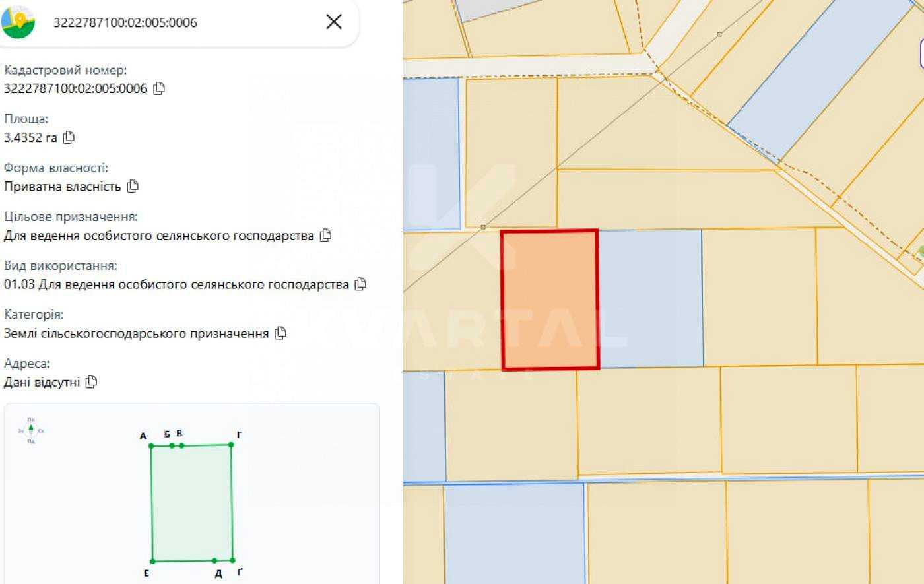924x584 pixels.
Task: Copy the Приватна власність ownership value
Action: (x=133, y=186)
